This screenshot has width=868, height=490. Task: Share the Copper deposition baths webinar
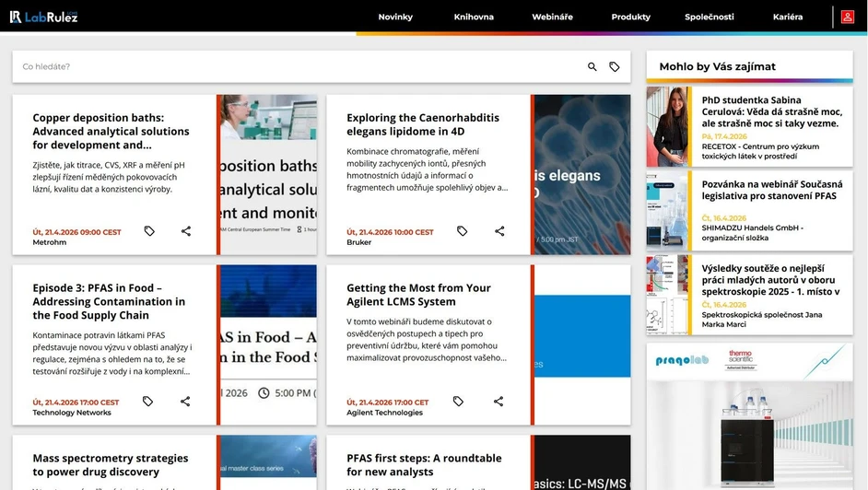click(186, 231)
